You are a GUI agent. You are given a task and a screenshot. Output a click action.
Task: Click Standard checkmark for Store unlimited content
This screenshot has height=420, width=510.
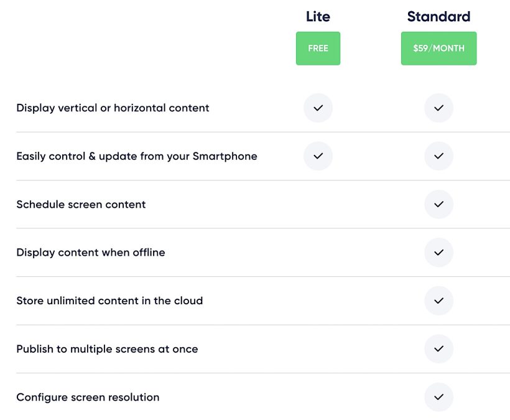pyautogui.click(x=438, y=301)
